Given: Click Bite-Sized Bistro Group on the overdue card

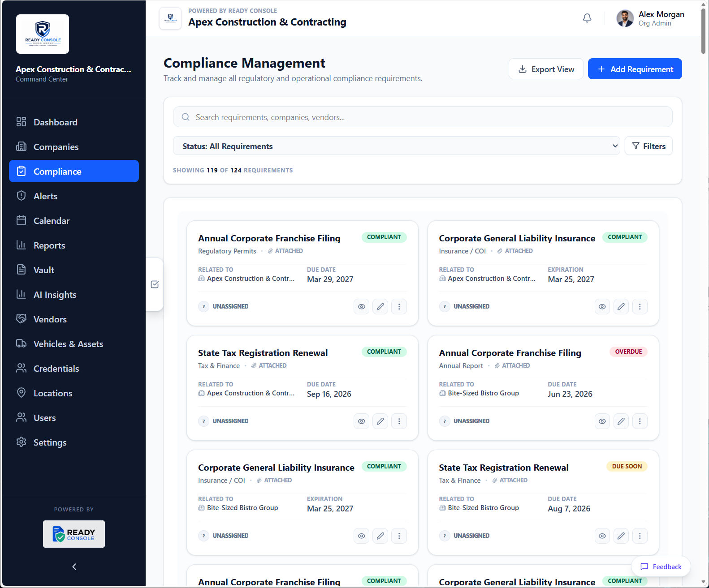Looking at the screenshot, I should click(x=483, y=393).
